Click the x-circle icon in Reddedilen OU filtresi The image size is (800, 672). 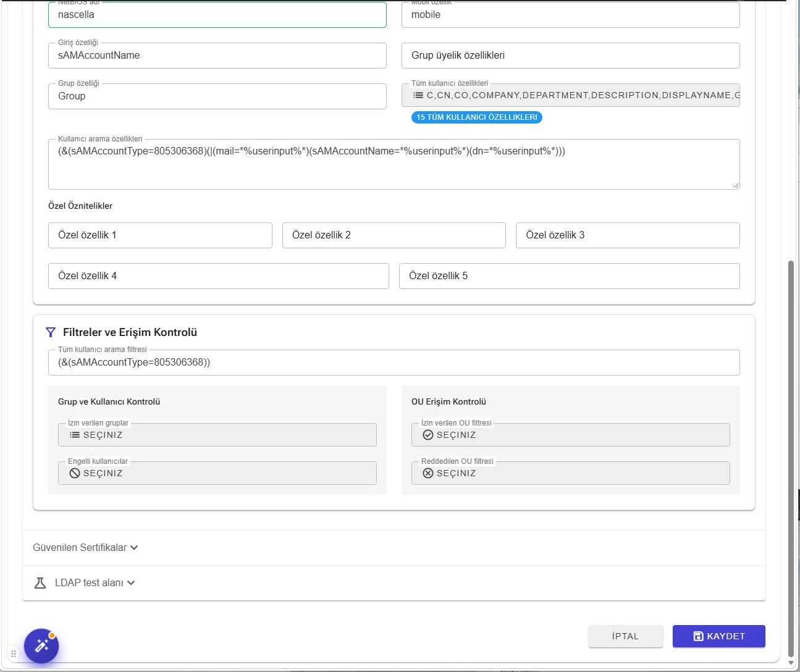pyautogui.click(x=428, y=473)
